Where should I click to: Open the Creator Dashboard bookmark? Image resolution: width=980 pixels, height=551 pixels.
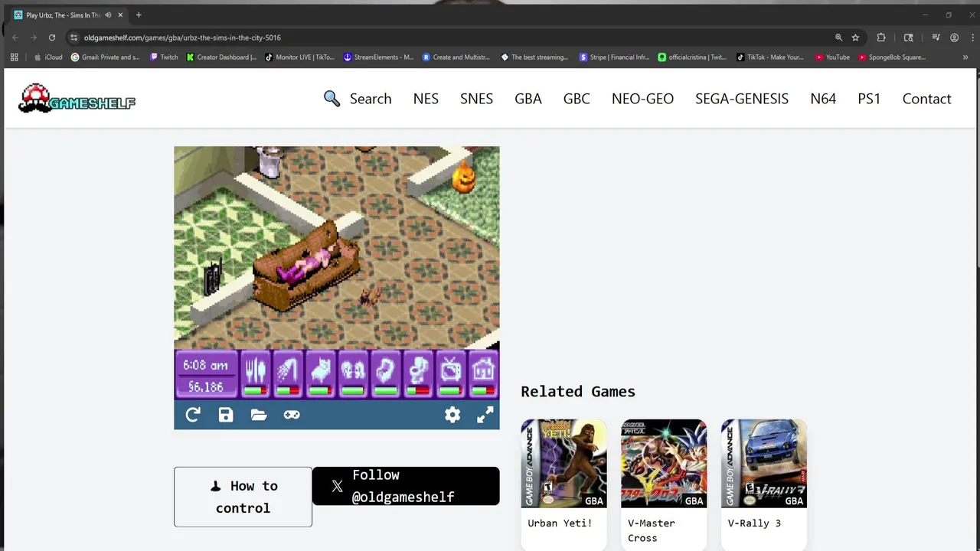(222, 57)
